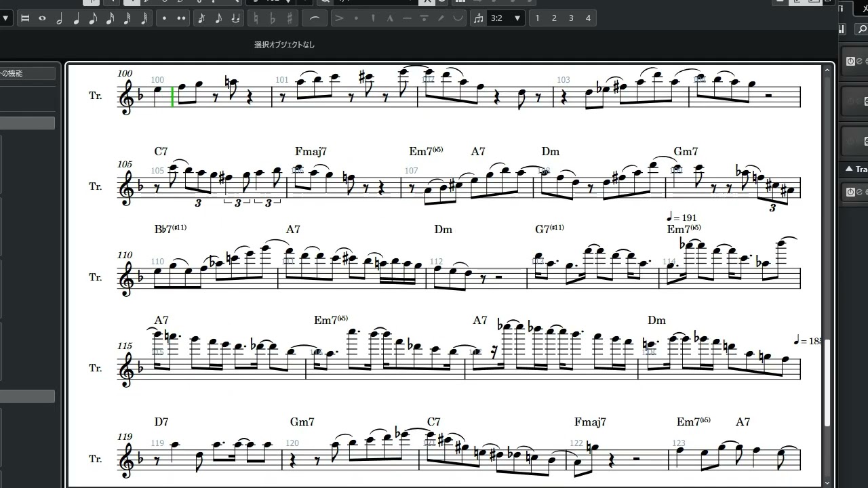Switch to voice 4
This screenshot has height=488, width=868.
click(x=588, y=18)
